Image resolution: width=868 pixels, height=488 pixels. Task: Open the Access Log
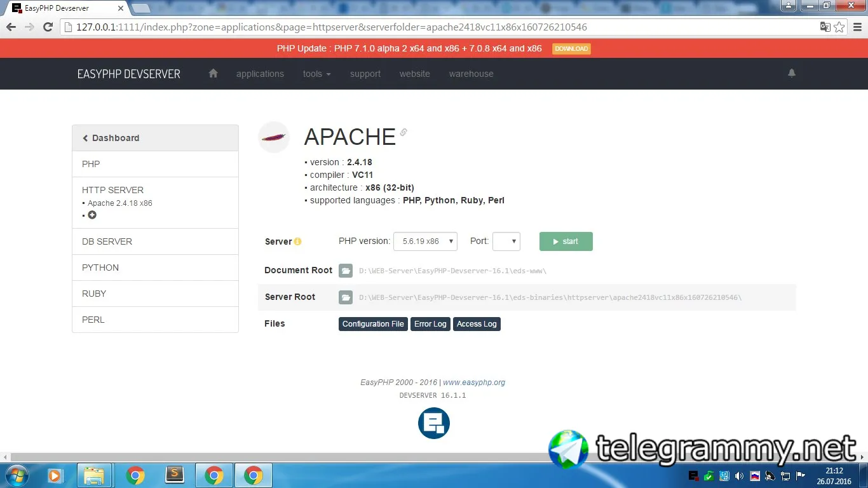[477, 324]
